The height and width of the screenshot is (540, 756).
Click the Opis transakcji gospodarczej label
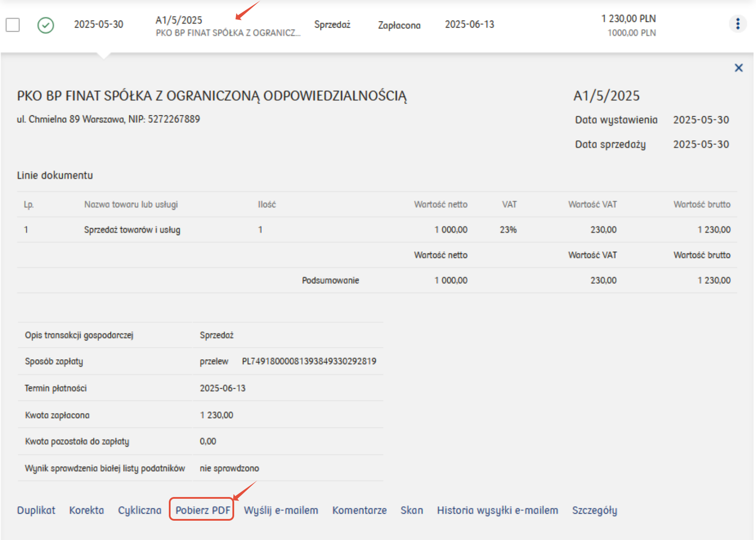click(79, 335)
